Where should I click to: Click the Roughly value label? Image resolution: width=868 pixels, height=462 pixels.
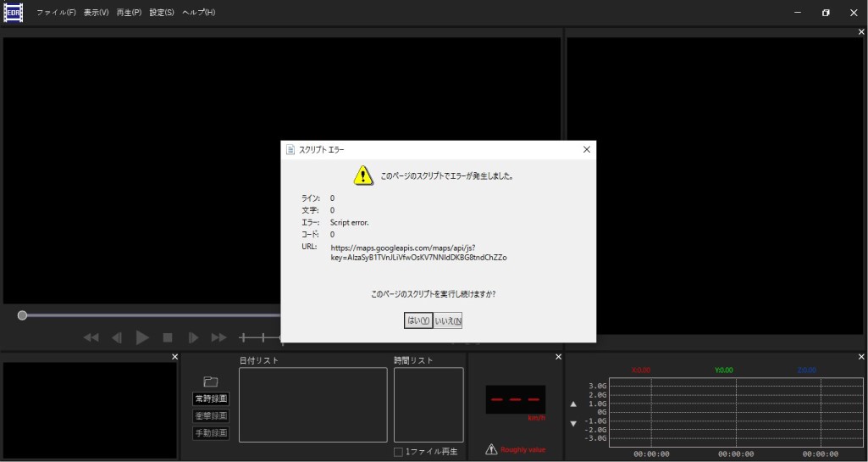(522, 450)
